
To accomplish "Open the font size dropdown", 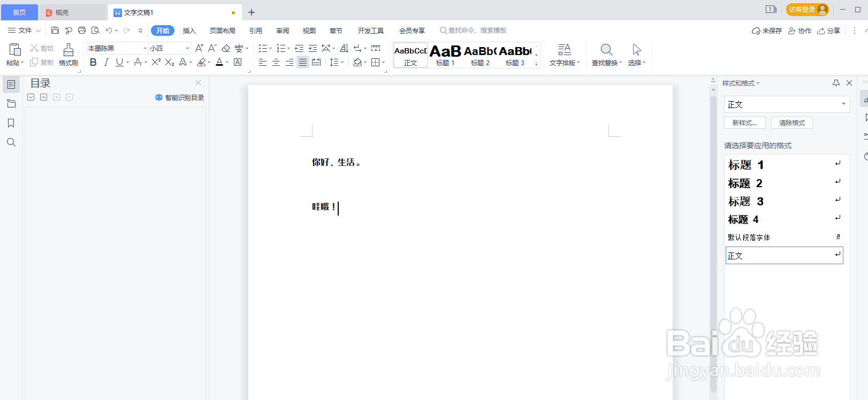I will click(x=187, y=48).
